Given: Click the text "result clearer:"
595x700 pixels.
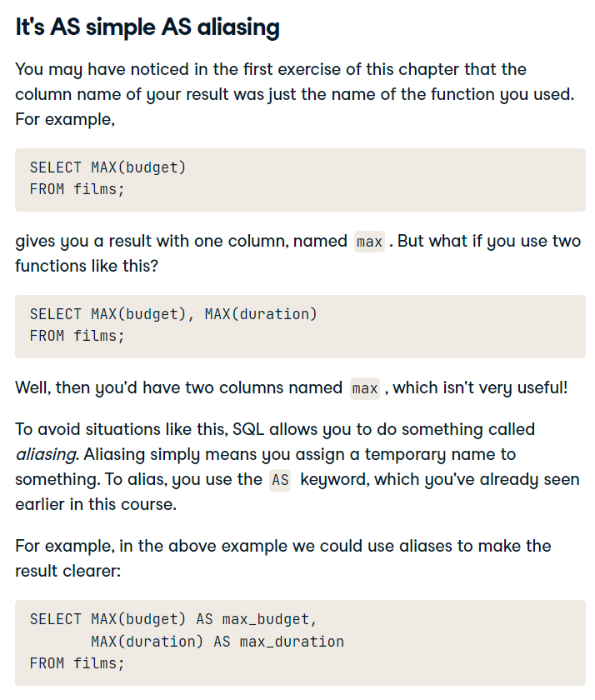Looking at the screenshot, I should coord(67,571).
